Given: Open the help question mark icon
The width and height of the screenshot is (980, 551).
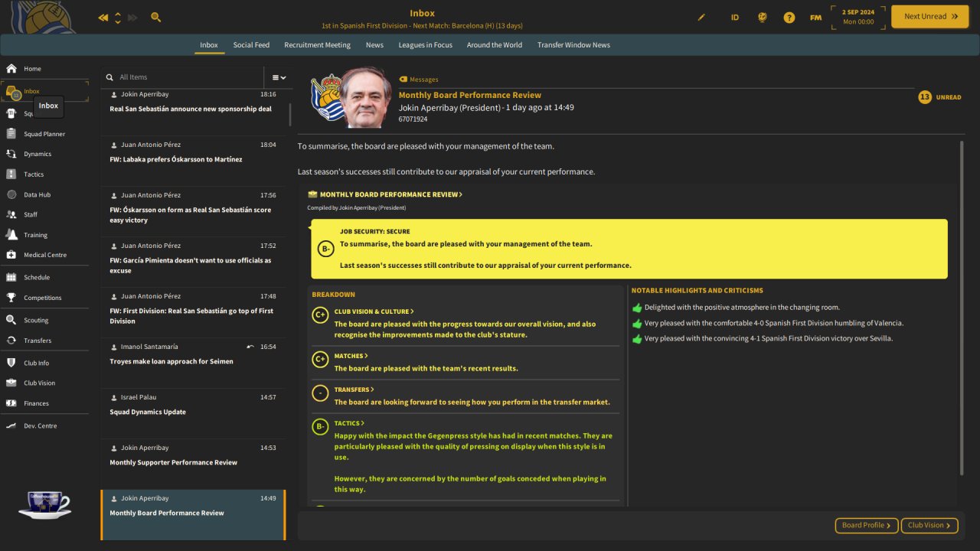Looking at the screenshot, I should [789, 17].
